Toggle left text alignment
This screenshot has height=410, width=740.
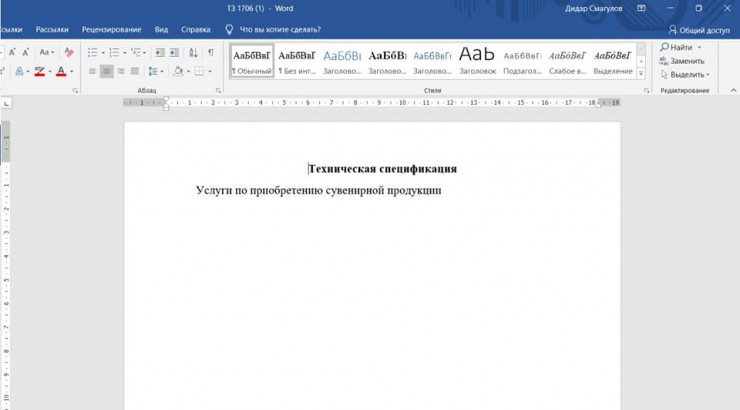click(x=92, y=72)
